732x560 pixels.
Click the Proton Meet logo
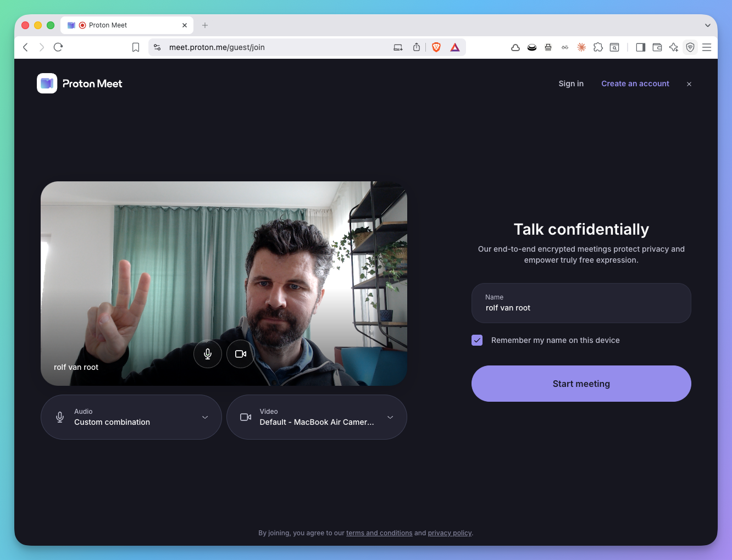[80, 84]
